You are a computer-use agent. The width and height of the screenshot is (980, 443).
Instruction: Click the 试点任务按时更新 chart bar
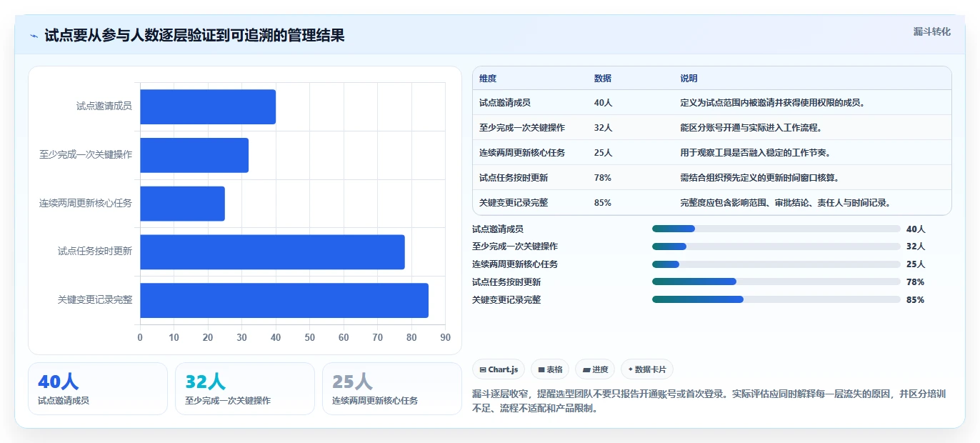pyautogui.click(x=272, y=252)
